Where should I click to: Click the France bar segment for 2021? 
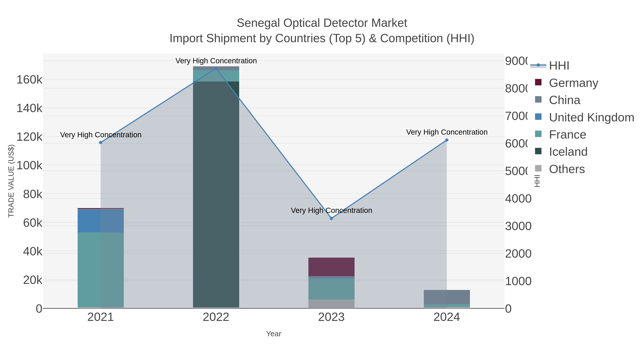[101, 270]
